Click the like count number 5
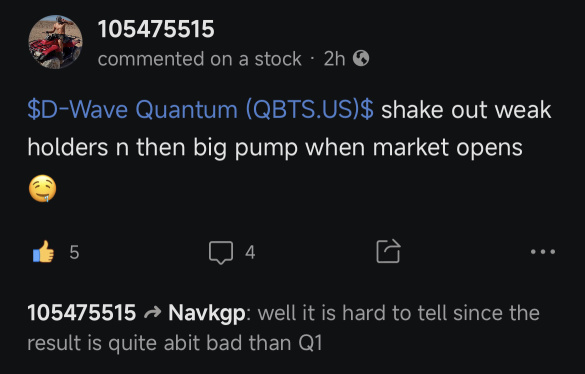The width and height of the screenshot is (585, 374). (x=74, y=252)
